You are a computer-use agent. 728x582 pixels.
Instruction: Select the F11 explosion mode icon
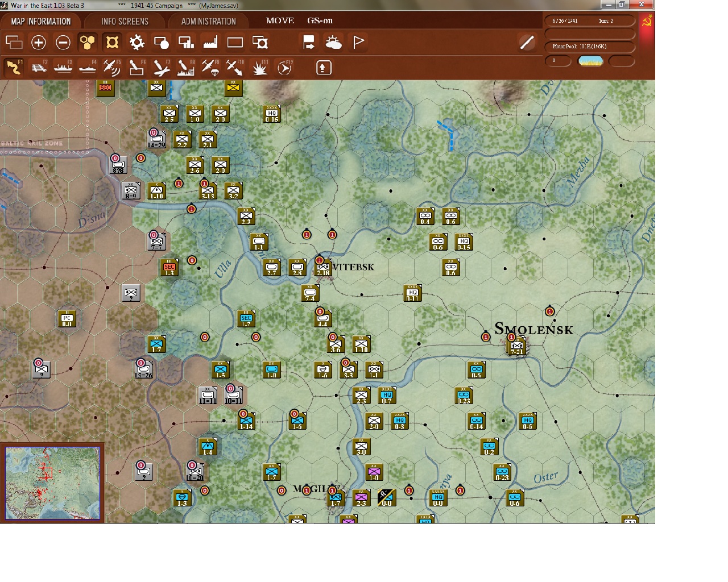point(260,67)
